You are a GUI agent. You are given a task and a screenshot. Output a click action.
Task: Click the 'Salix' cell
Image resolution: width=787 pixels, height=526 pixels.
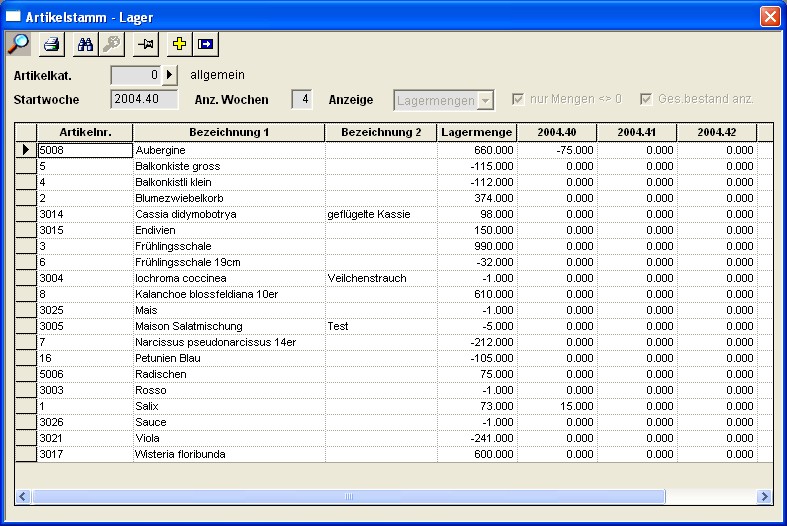point(229,406)
